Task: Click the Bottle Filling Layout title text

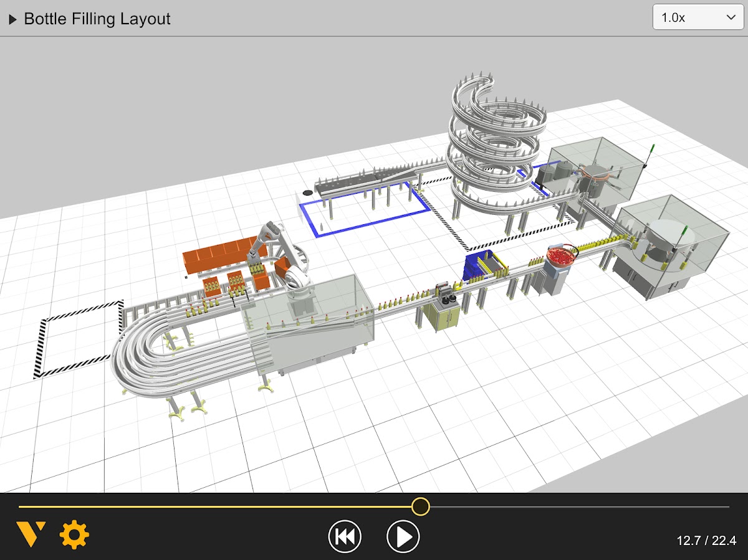Action: click(x=97, y=19)
